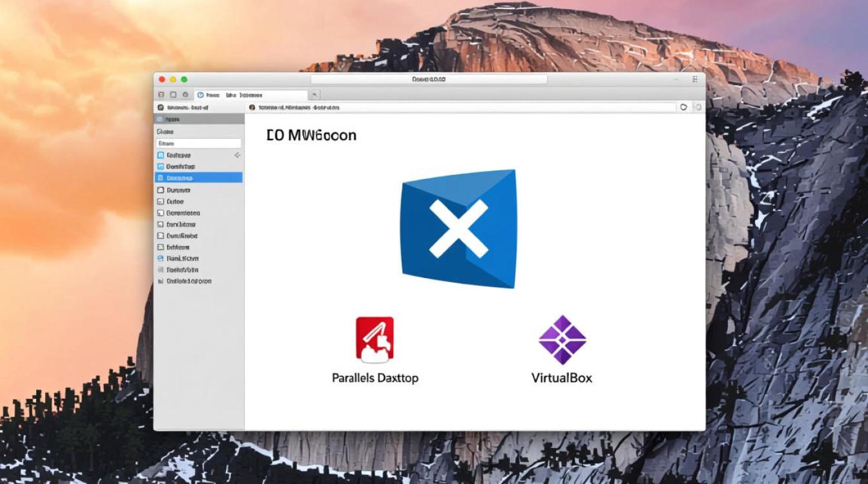868x484 pixels.
Task: Click the "Cutoe" sidebar row
Action: pos(199,201)
